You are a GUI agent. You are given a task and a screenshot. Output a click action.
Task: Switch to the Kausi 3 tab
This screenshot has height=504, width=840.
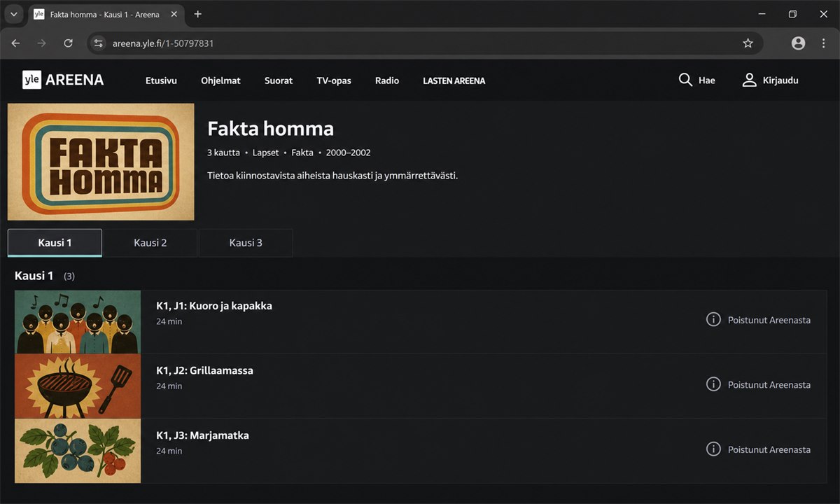tap(246, 243)
